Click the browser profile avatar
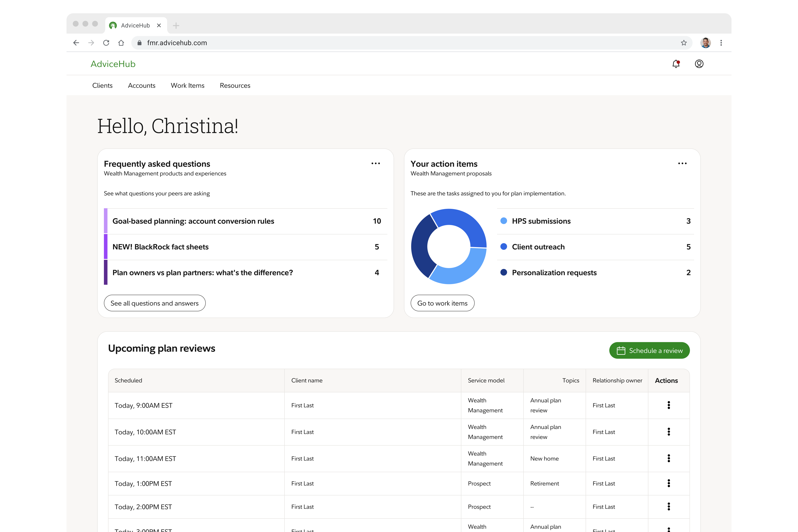This screenshot has width=798, height=532. coord(705,43)
